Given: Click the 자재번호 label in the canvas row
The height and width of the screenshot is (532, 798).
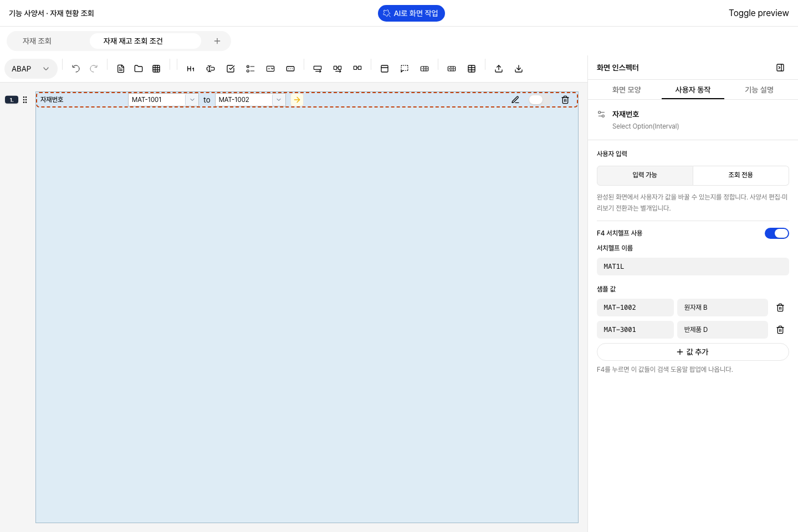Looking at the screenshot, I should (52, 100).
